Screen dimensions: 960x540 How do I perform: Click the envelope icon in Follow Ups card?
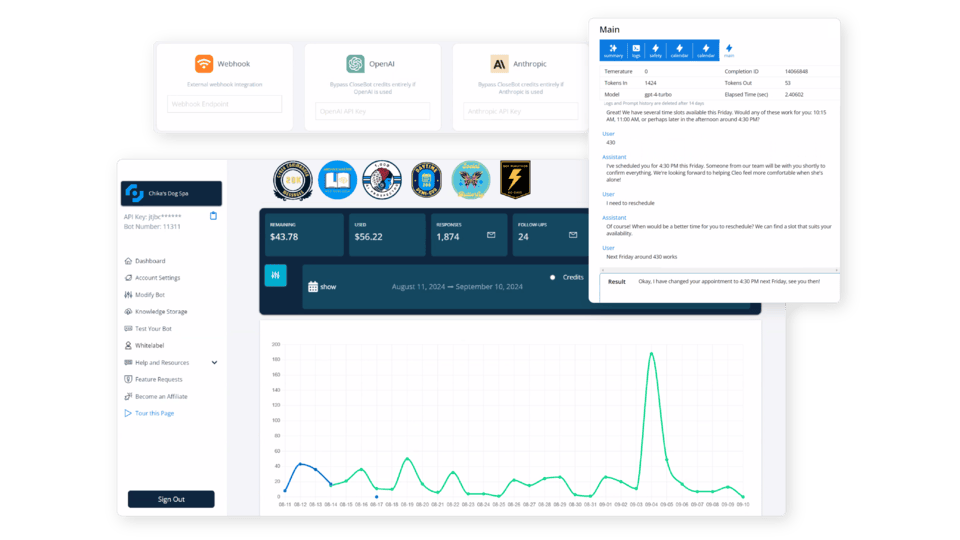click(573, 235)
